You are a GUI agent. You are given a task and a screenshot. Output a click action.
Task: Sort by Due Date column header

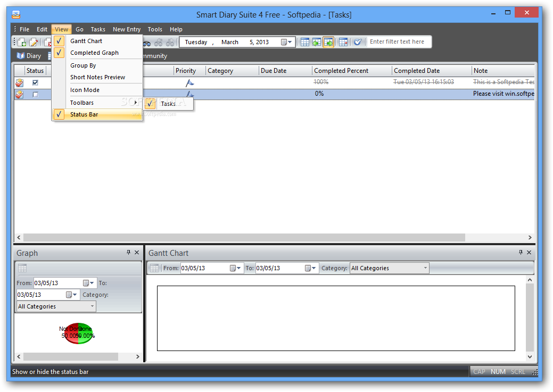(285, 71)
